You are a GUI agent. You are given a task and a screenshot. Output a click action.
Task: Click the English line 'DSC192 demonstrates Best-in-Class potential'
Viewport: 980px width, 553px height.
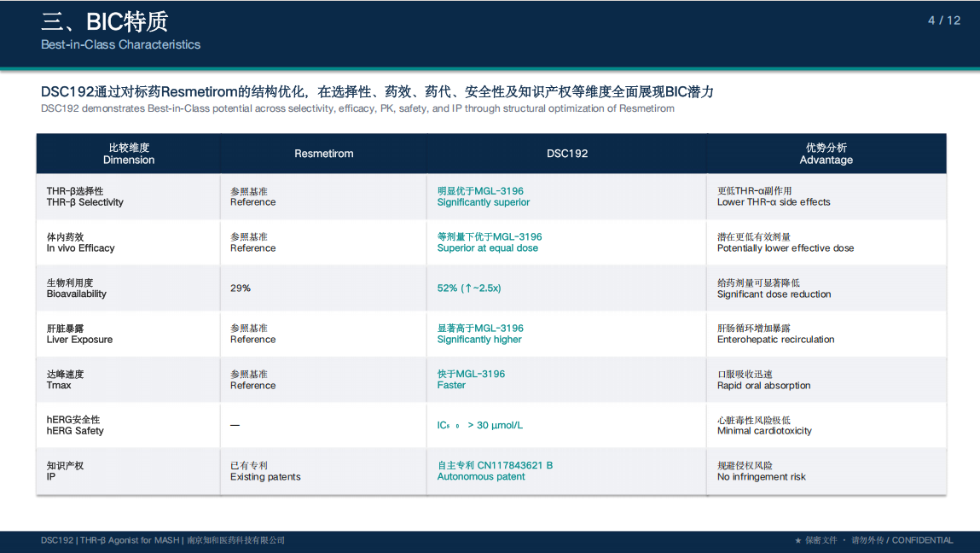point(357,108)
